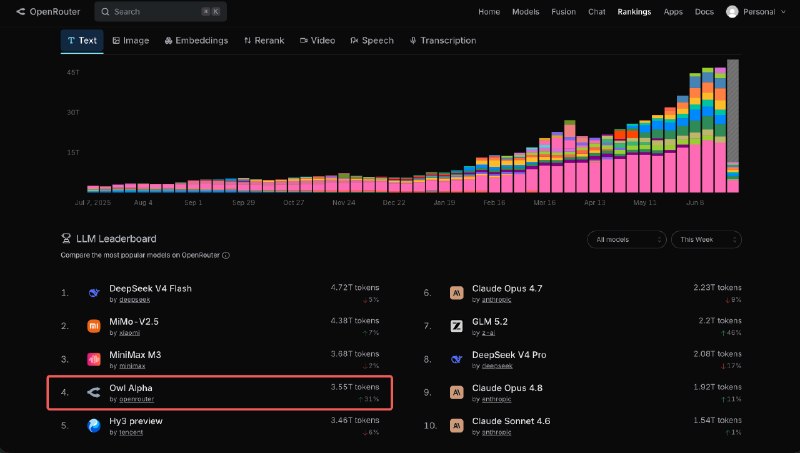Open the GLM 5.2 model title
Viewport: 800px width, 453px height.
[x=490, y=321]
